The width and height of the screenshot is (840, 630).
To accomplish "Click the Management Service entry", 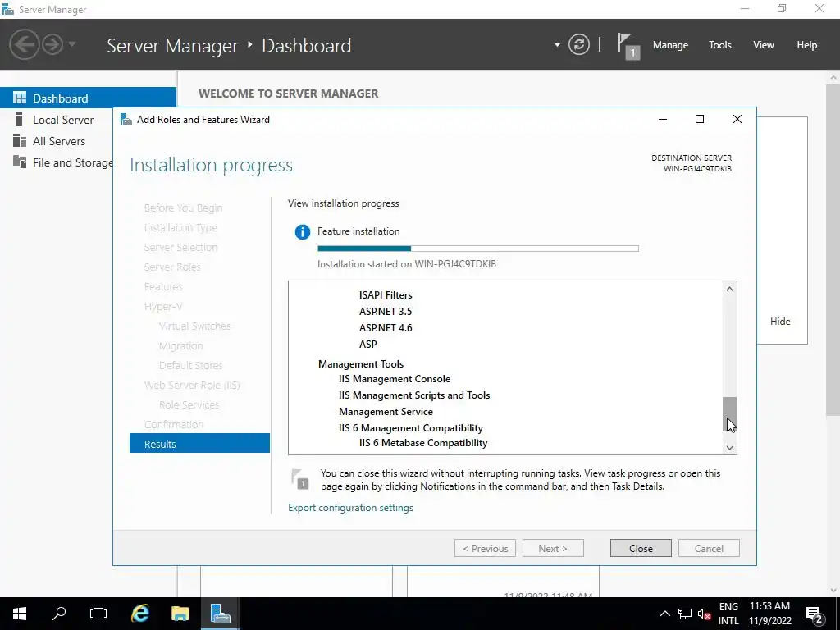I will pos(386,412).
